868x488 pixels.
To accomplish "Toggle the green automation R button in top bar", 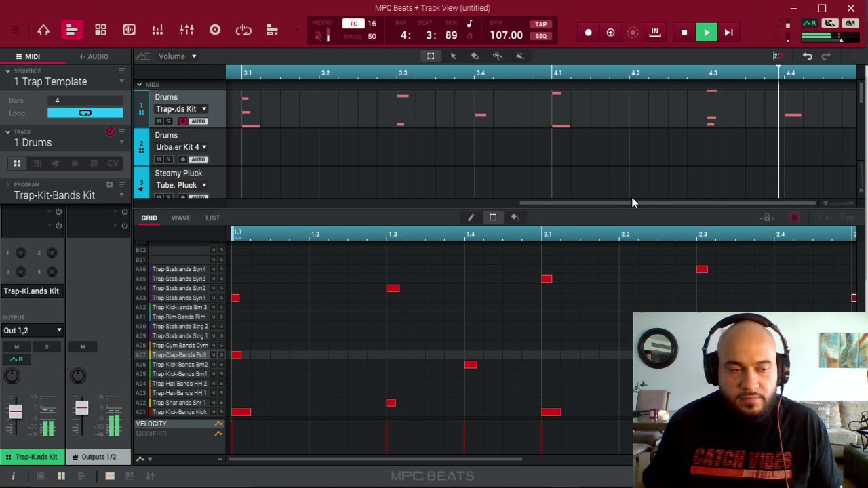I will (810, 24).
